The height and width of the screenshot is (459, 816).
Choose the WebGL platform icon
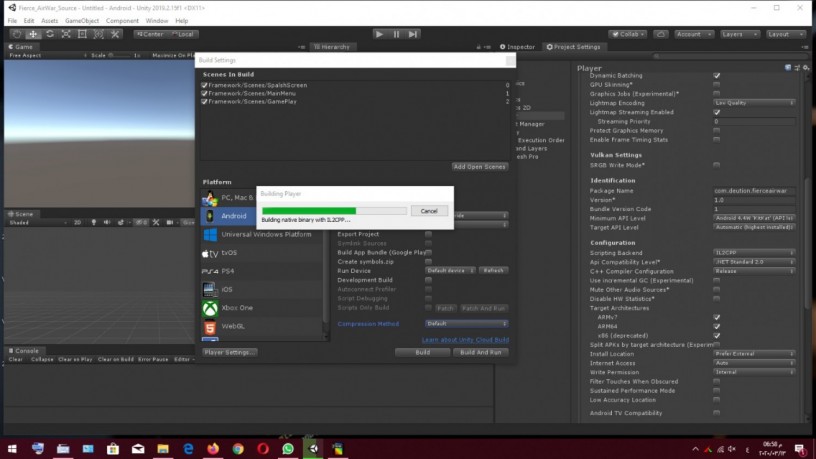pos(209,326)
